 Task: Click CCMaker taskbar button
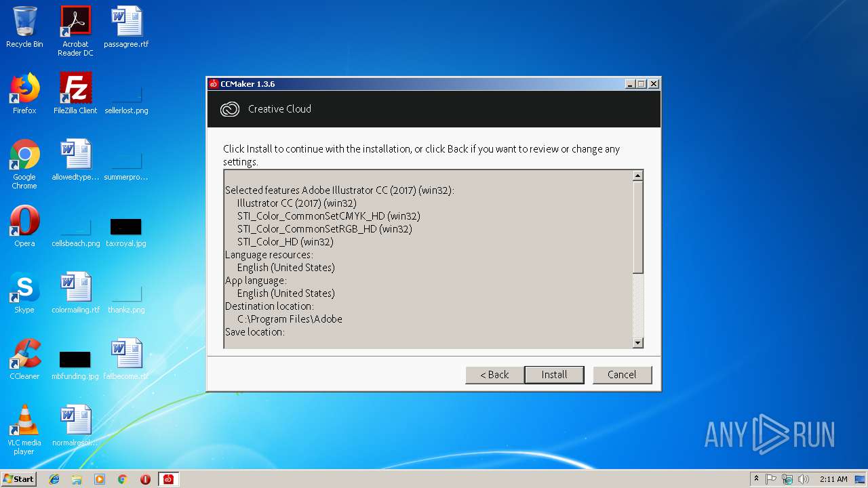[x=168, y=479]
